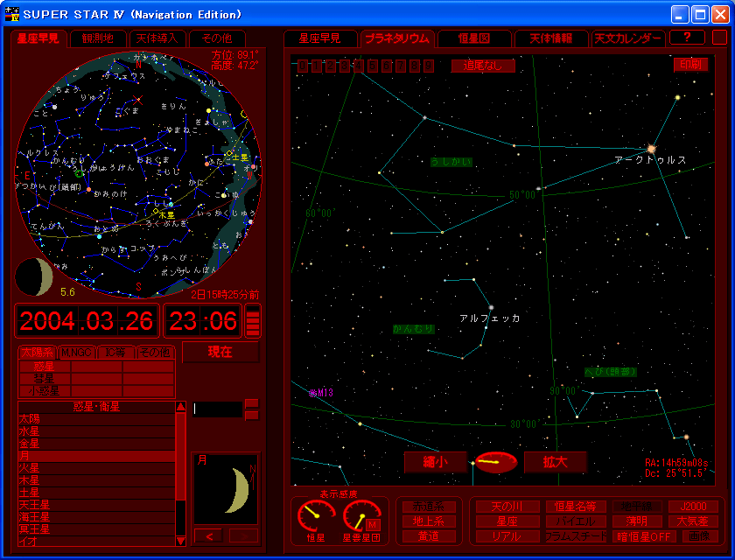Toggle the バイエル Bayer designation display

tap(576, 521)
